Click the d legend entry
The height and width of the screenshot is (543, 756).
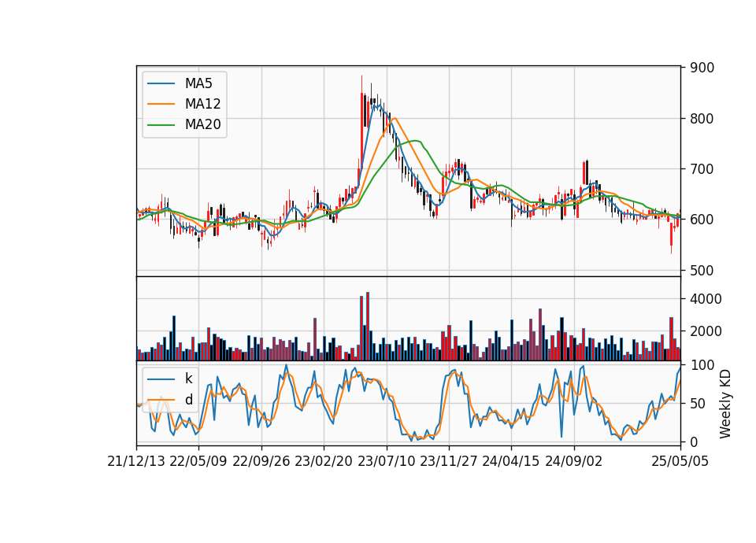tap(188, 400)
